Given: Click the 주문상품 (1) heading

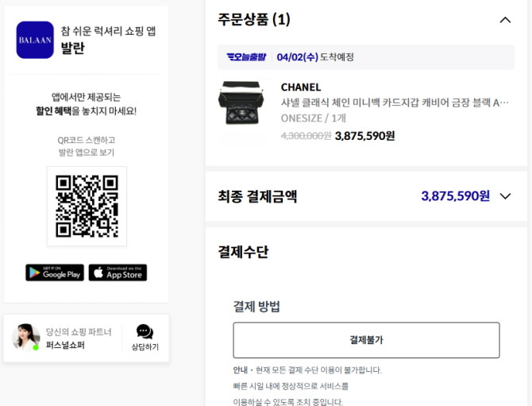Looking at the screenshot, I should pyautogui.click(x=254, y=19).
